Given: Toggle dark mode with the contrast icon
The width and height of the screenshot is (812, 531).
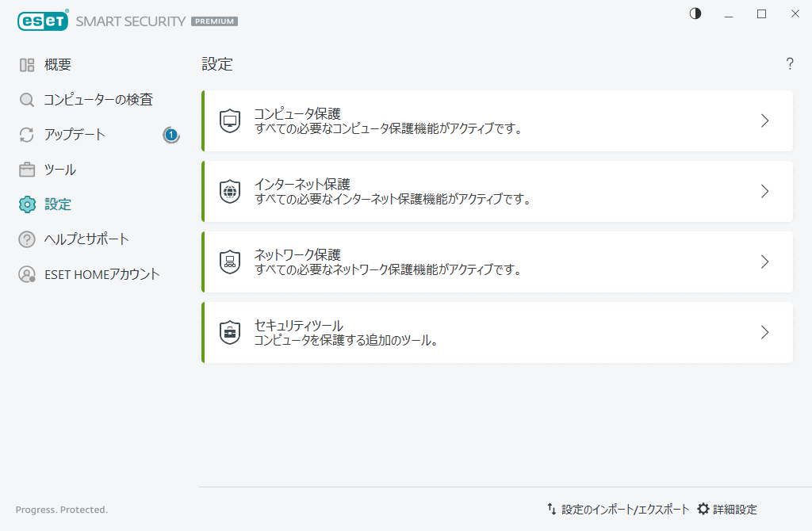Looking at the screenshot, I should (x=695, y=13).
